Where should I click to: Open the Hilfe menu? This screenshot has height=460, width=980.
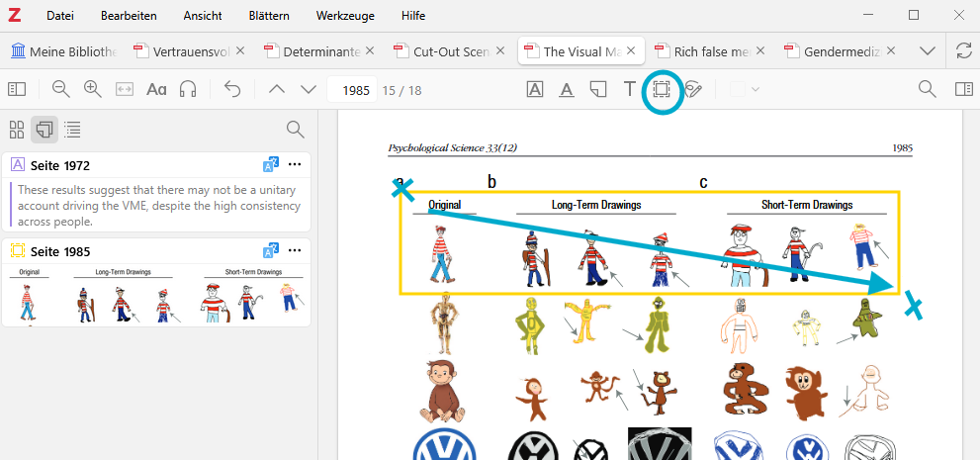pos(413,16)
